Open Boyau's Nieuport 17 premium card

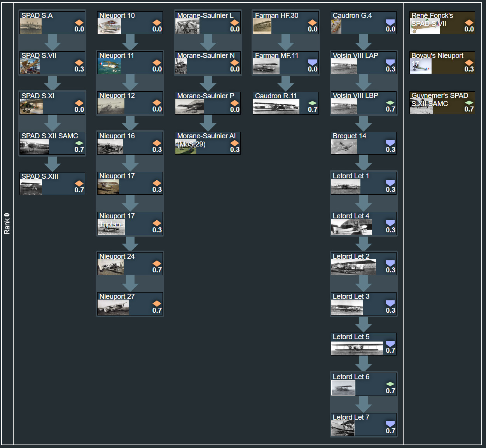click(x=442, y=63)
